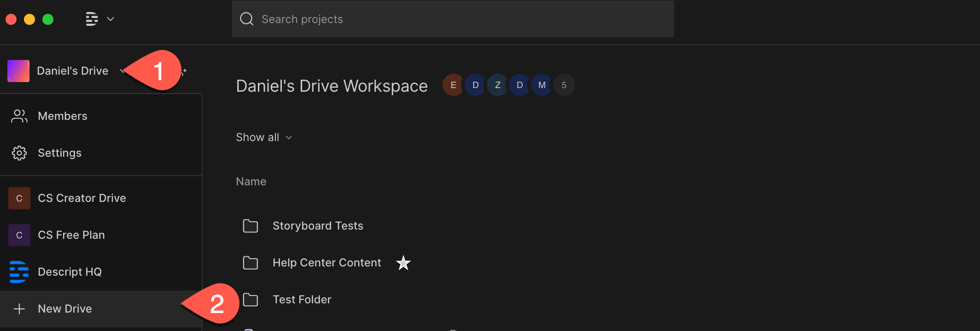Click the Descript HQ logo icon
Screen dimensions: 980x331
(19, 272)
